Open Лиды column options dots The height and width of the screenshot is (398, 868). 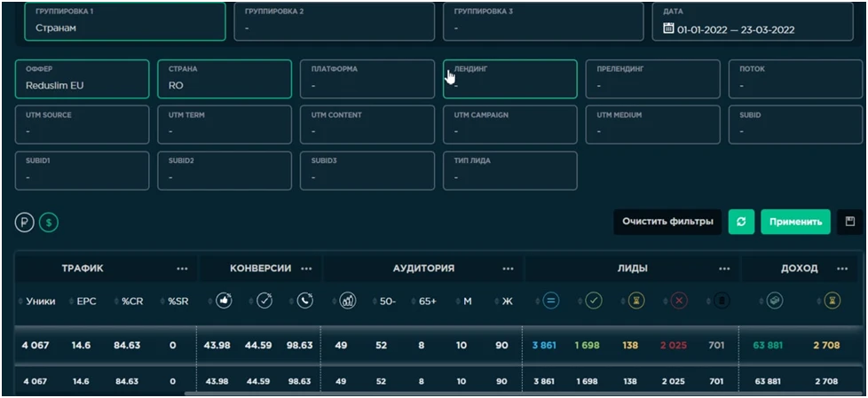724,269
